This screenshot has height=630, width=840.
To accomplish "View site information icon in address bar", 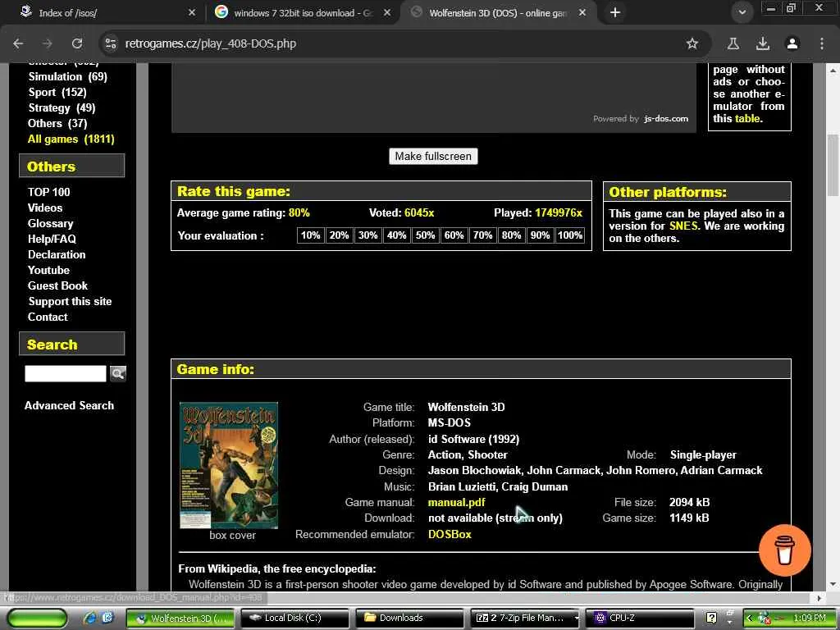I will point(111,43).
